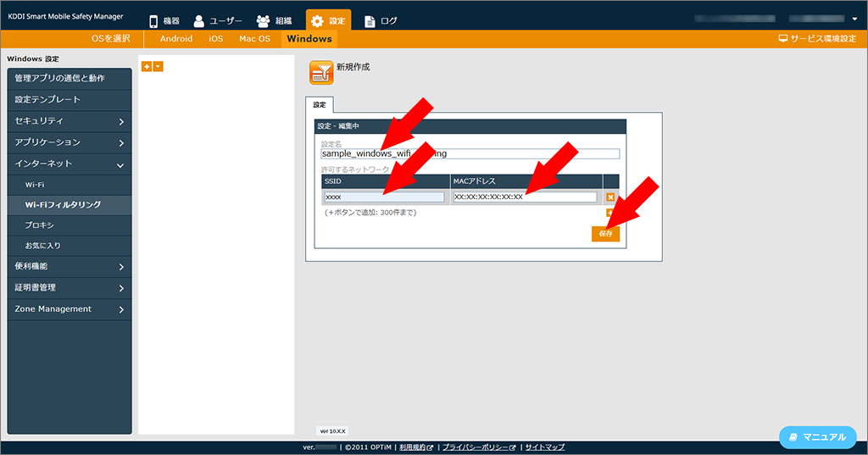Open the プライバシーポリシー footer link
Viewport: 868px width, 455px height.
pos(479,447)
